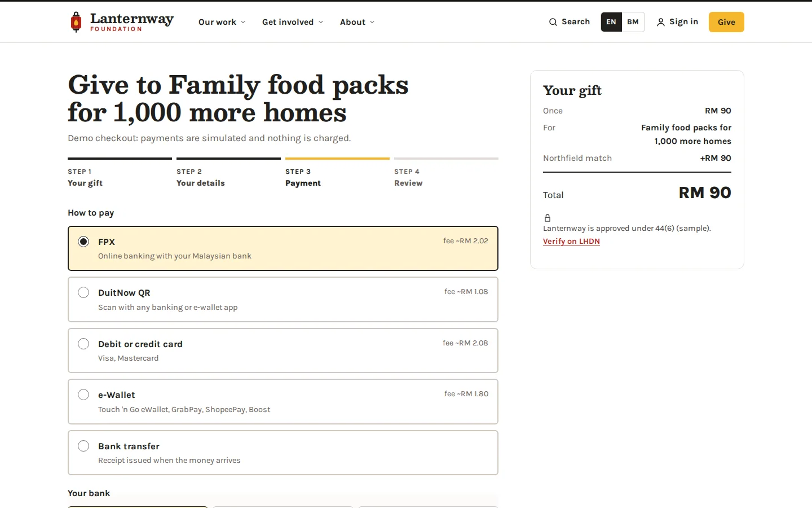Click 'Visa, Mastercard' description text
Viewport: 812px width, 508px height.
coord(128,358)
